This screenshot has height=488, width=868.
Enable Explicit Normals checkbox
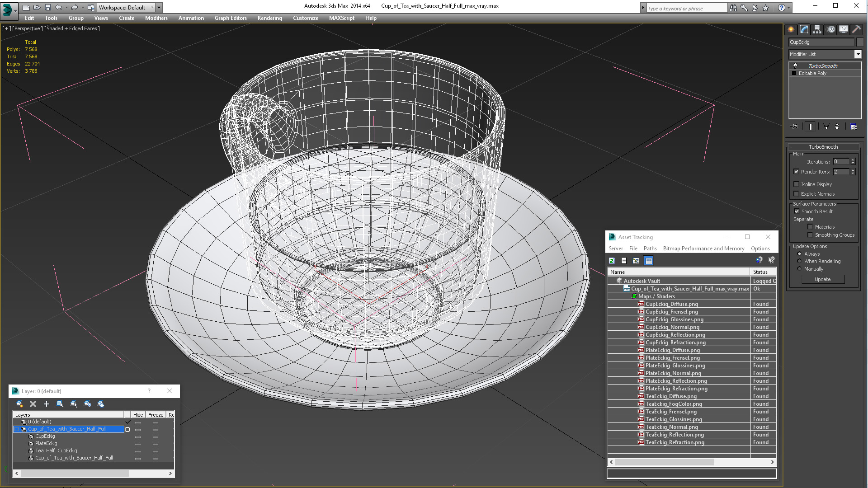(x=797, y=194)
